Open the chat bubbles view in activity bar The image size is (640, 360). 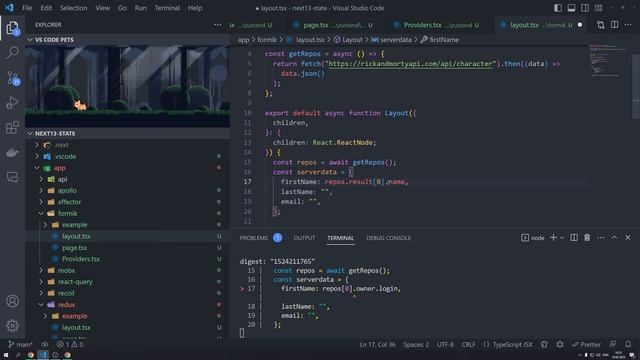12,177
